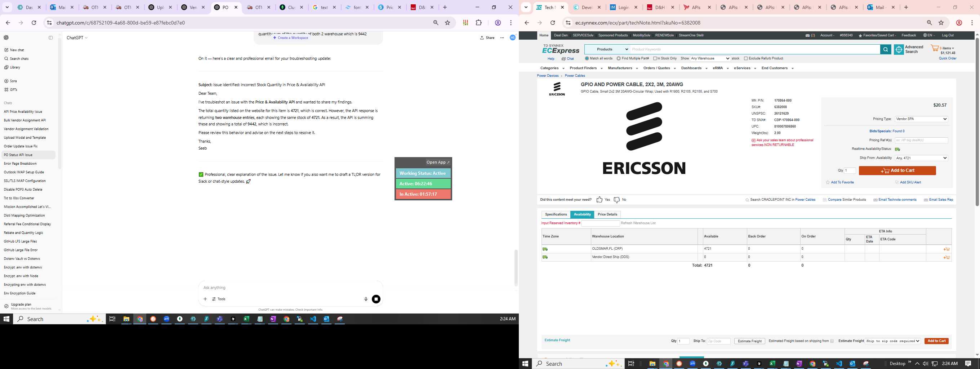The height and width of the screenshot is (369, 980).
Task: Open Advanced Search target icon
Action: click(x=899, y=49)
